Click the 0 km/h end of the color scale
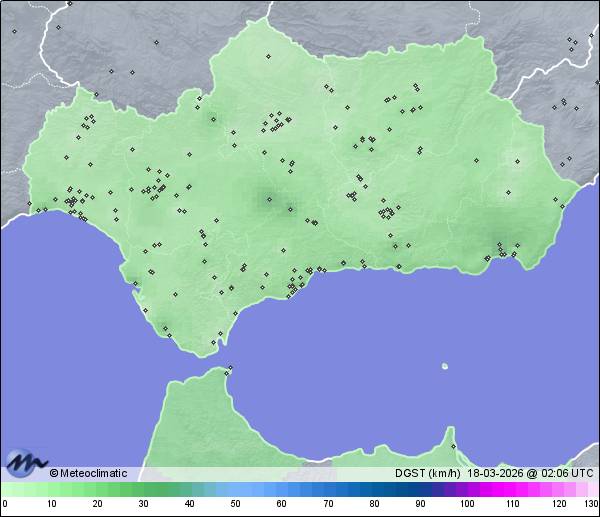The width and height of the screenshot is (600, 517). [x=5, y=489]
